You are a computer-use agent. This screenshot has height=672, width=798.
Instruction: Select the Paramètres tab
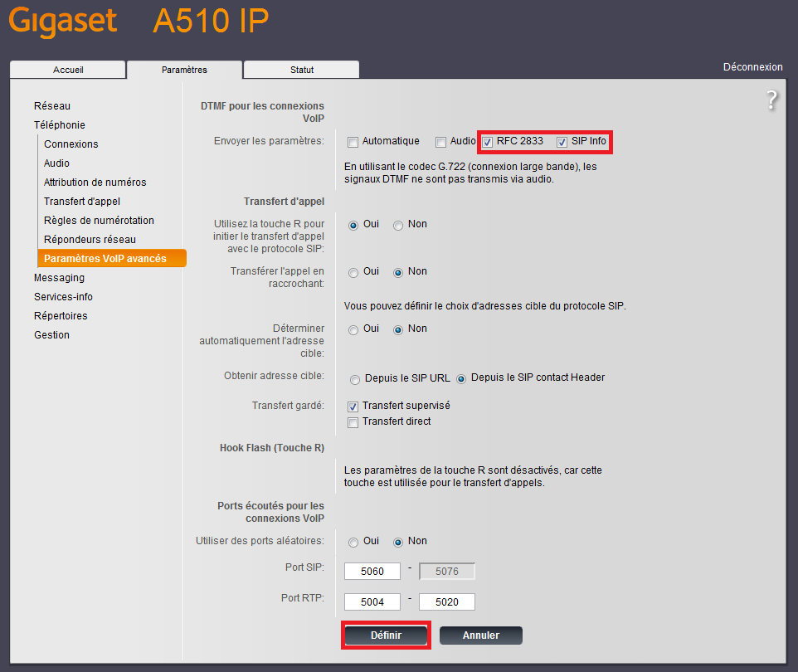pos(184,70)
